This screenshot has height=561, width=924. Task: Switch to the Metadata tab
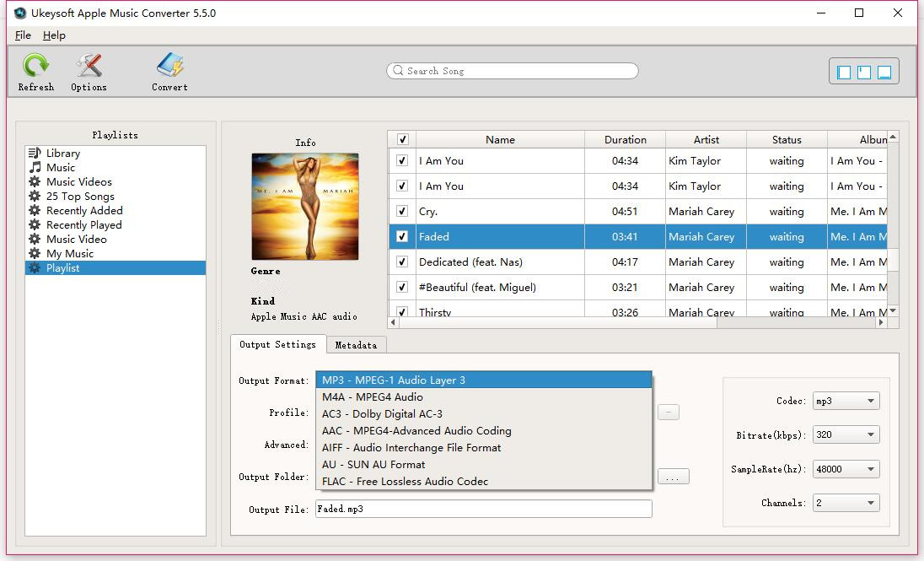tap(356, 345)
